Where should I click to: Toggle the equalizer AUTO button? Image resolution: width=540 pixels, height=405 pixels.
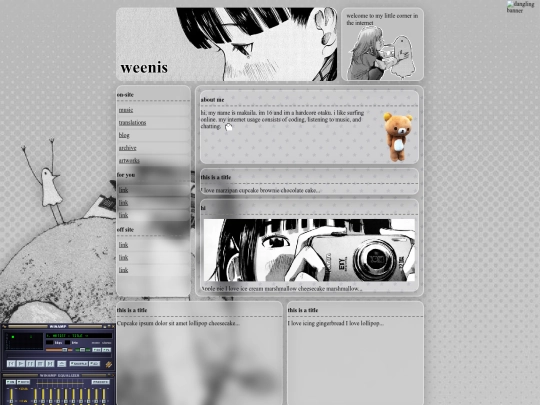pos(23,382)
